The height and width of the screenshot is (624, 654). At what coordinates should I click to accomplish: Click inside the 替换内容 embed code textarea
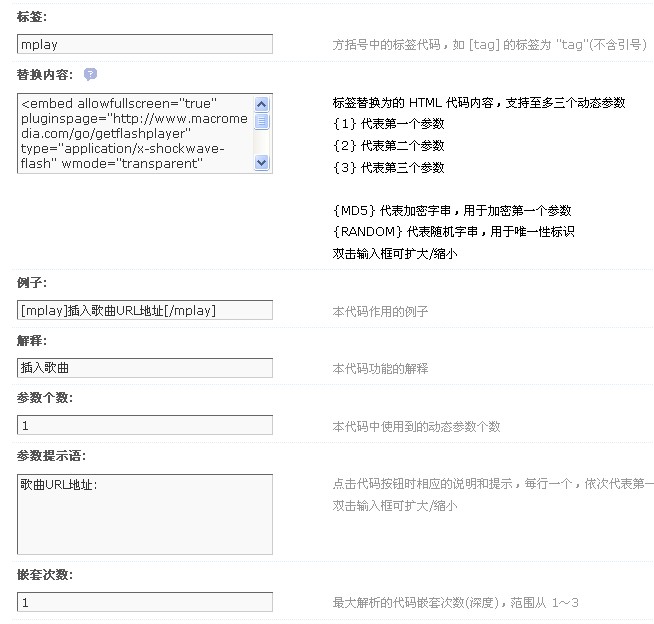(x=134, y=133)
